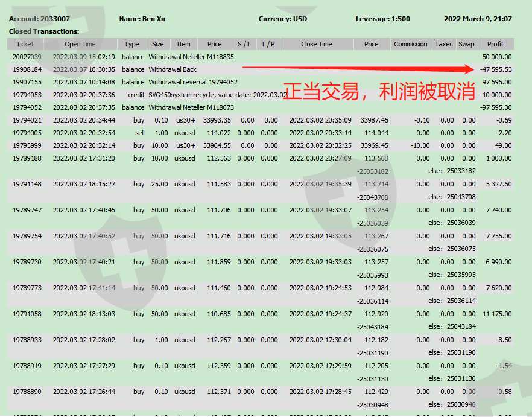Select the Taxes column header
Viewport: 532px width, 417px height.
pos(443,44)
